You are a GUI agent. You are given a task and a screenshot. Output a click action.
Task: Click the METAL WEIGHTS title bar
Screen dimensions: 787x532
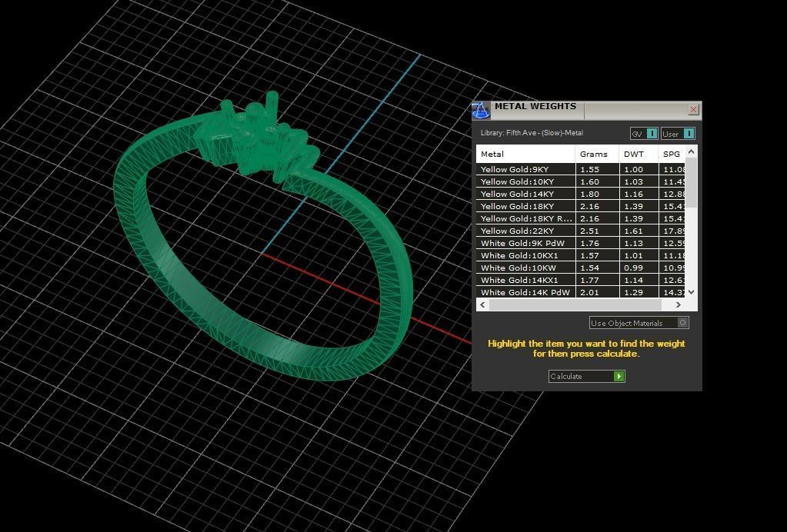tap(587, 110)
